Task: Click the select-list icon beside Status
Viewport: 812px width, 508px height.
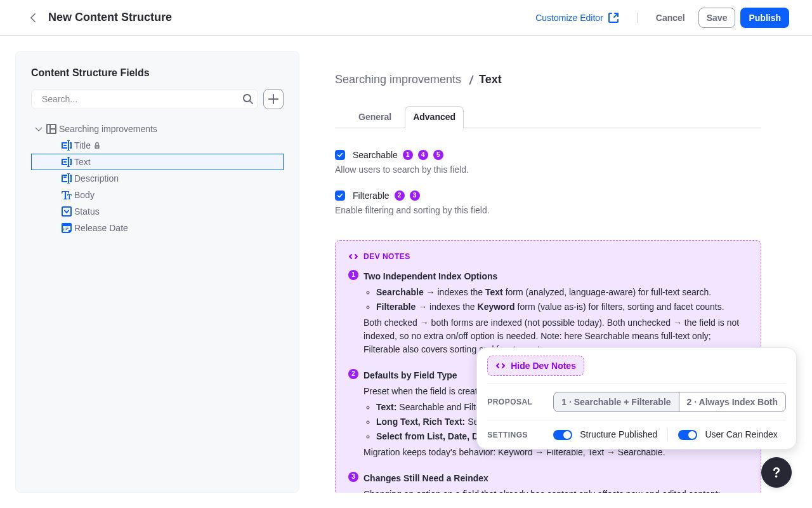Action: tap(67, 211)
